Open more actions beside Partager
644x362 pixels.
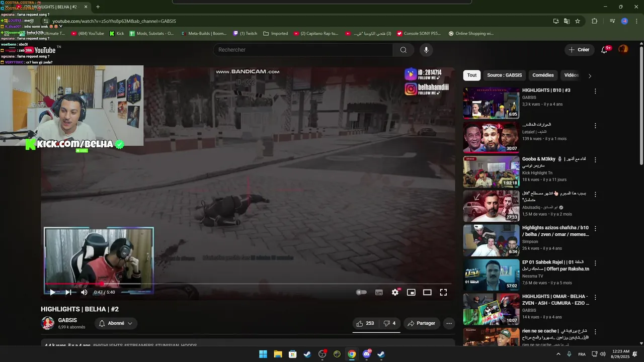click(x=449, y=323)
